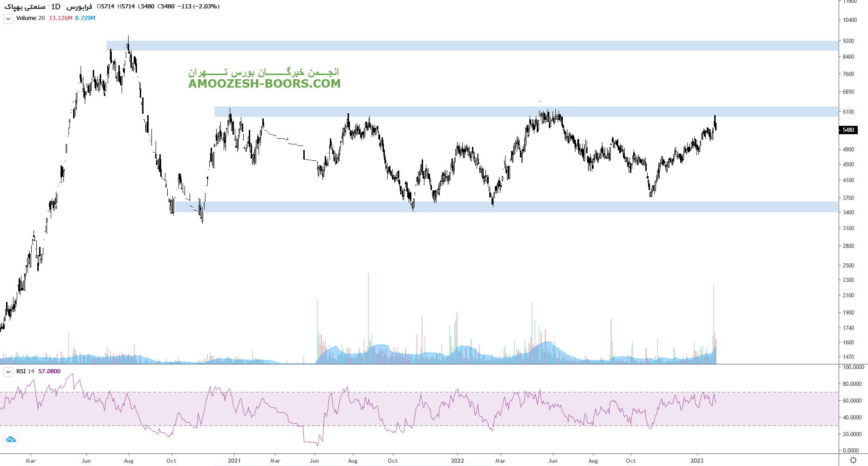Click the 2021 label on time axis

pyautogui.click(x=234, y=461)
